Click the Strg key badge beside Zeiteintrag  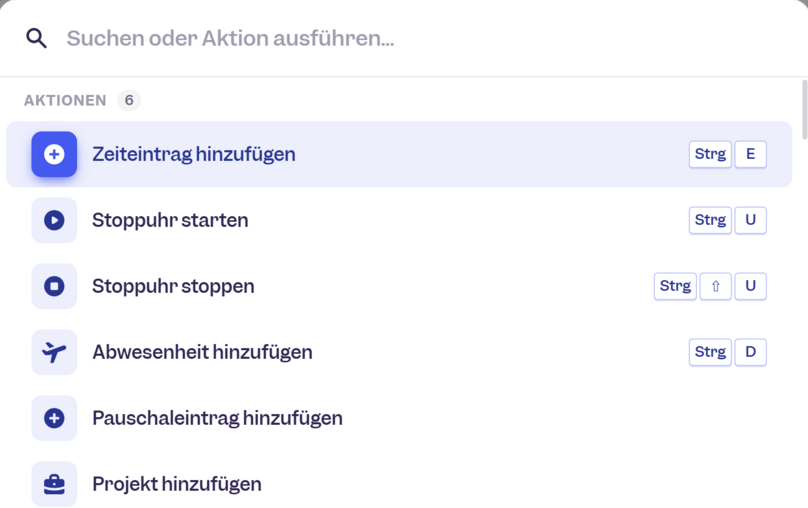click(x=710, y=154)
